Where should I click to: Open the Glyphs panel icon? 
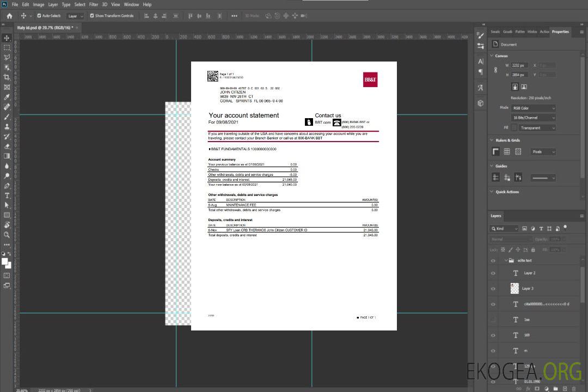[481, 88]
